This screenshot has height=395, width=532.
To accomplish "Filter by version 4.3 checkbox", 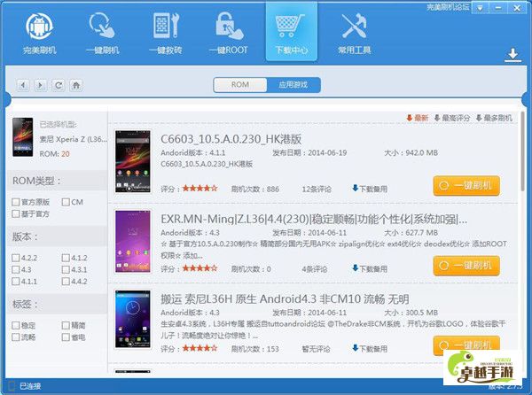I will pyautogui.click(x=16, y=269).
